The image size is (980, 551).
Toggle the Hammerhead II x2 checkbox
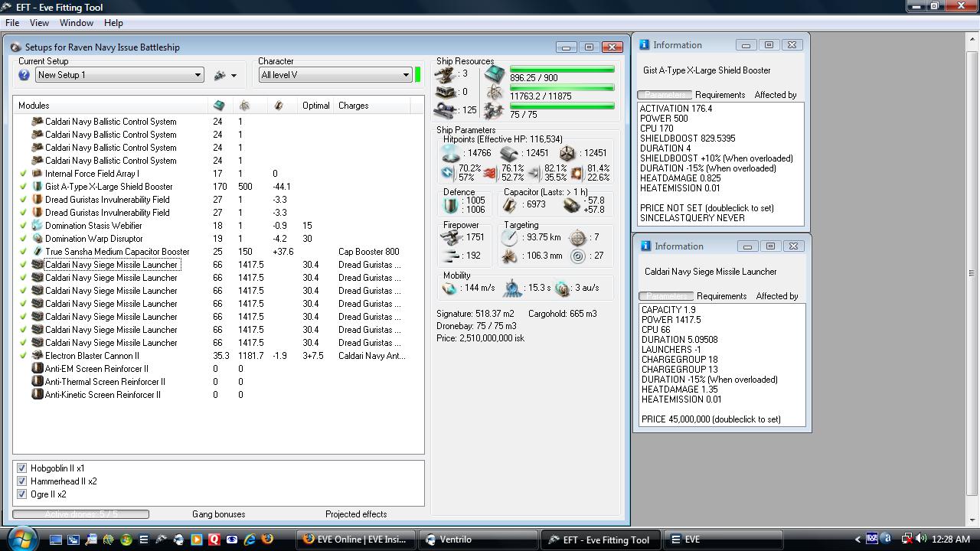21,481
